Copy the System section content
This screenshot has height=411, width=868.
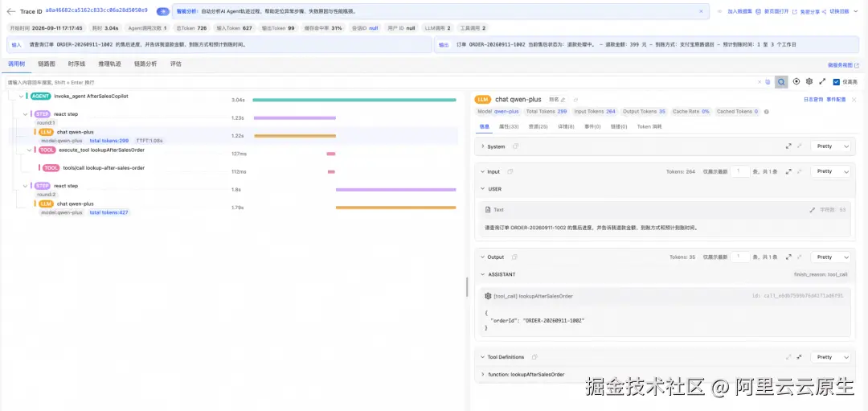pos(515,146)
